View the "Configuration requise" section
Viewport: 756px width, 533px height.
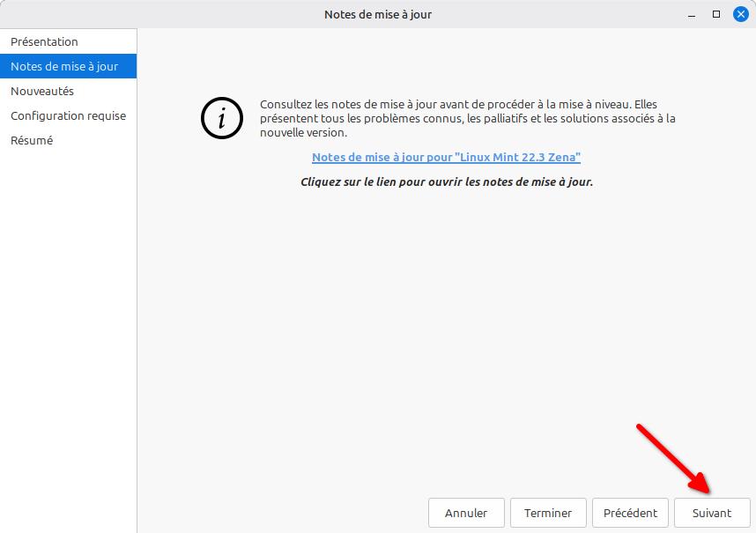[68, 115]
